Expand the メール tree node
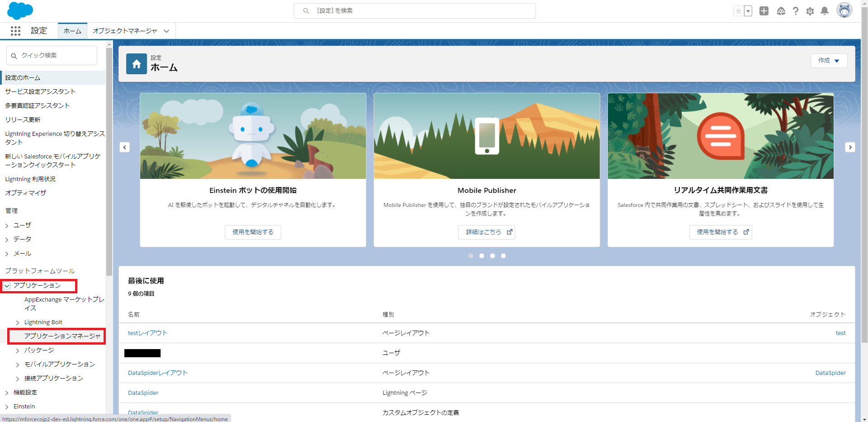The width and height of the screenshot is (868, 422). (x=7, y=254)
